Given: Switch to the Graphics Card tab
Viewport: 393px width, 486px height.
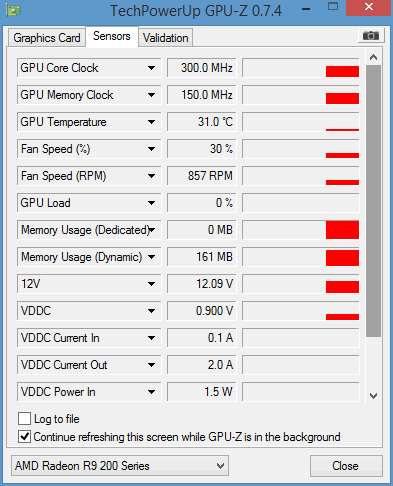Looking at the screenshot, I should 47,38.
